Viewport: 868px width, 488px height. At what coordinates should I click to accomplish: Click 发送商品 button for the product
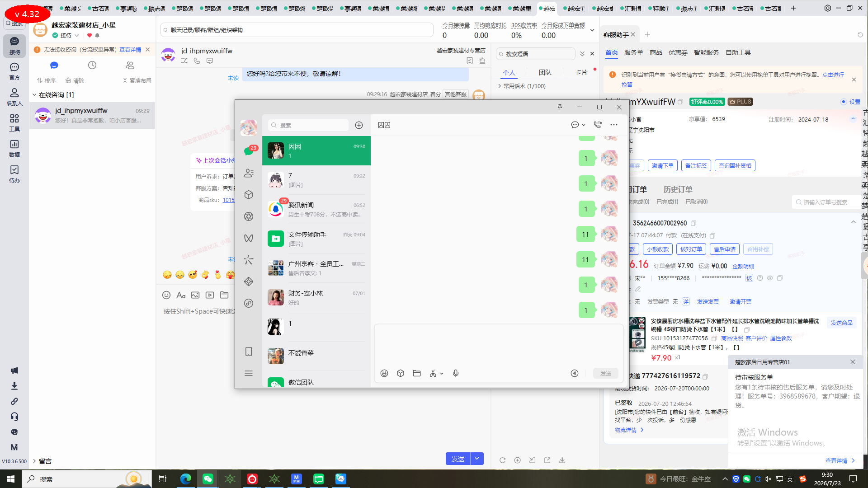tap(841, 323)
